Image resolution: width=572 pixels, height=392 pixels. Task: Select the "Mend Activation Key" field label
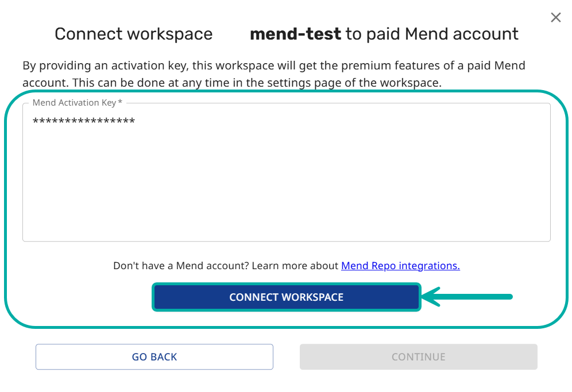(74, 103)
